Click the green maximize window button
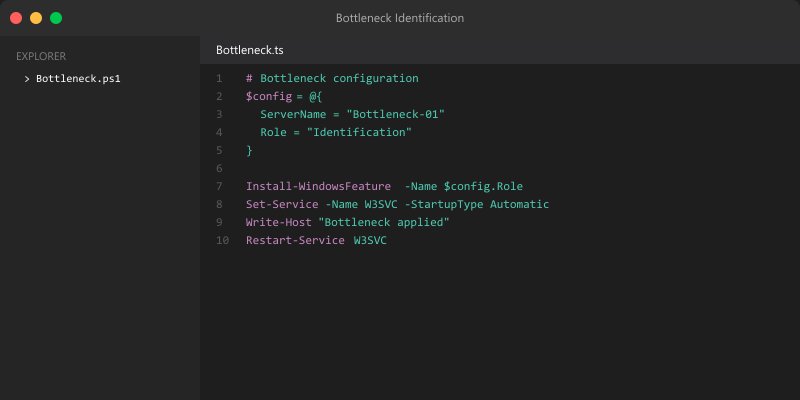The image size is (800, 400). [x=56, y=18]
